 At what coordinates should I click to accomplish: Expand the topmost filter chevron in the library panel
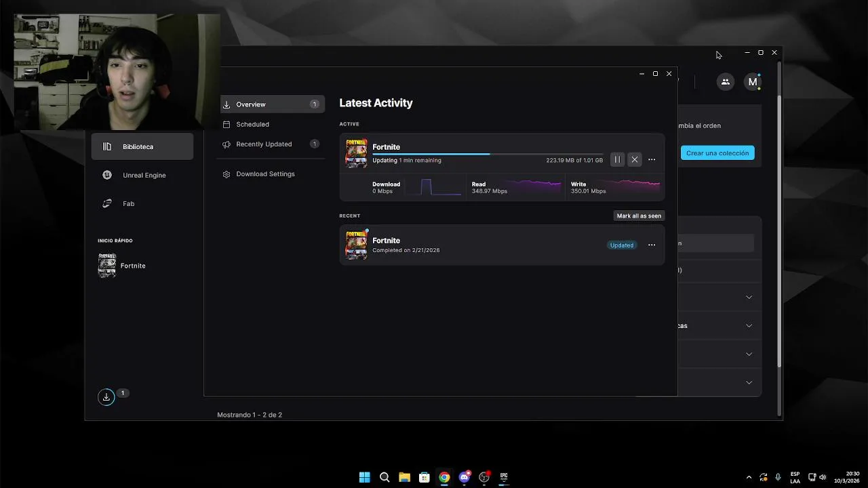(749, 298)
